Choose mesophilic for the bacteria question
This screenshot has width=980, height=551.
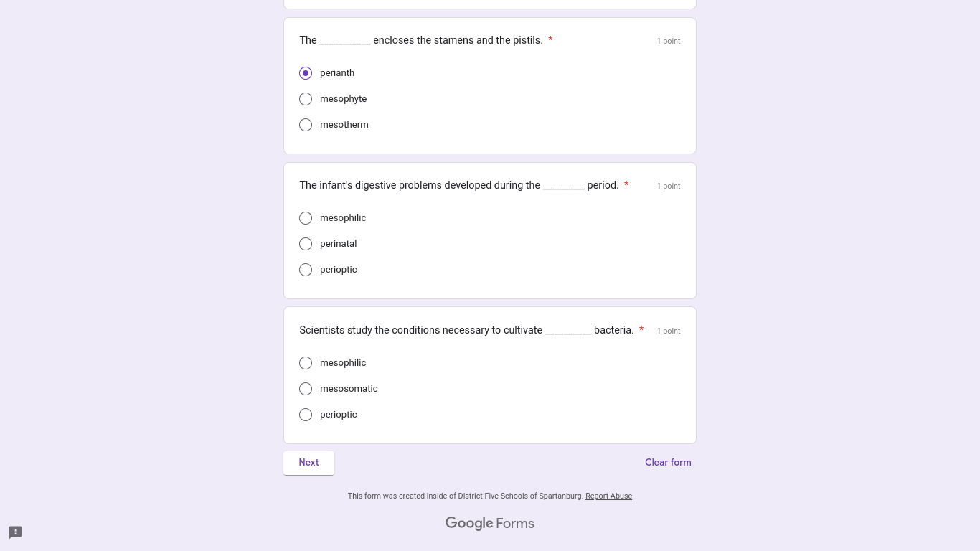point(306,363)
